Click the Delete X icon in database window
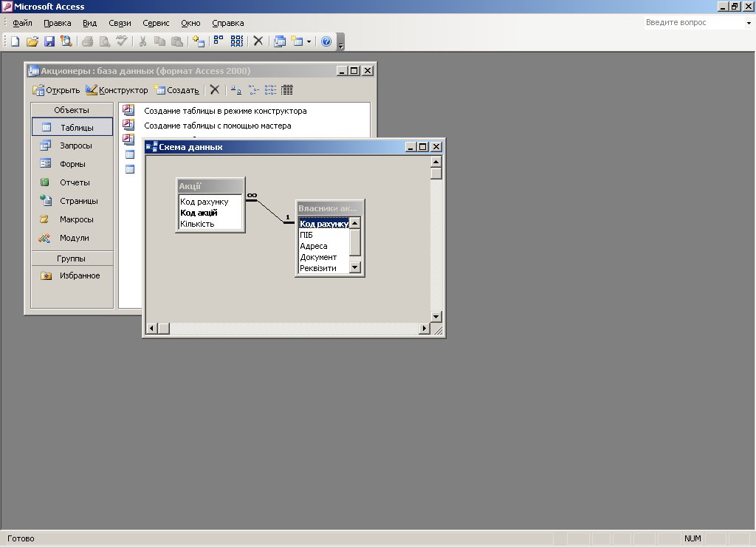The image size is (756, 548). [215, 89]
